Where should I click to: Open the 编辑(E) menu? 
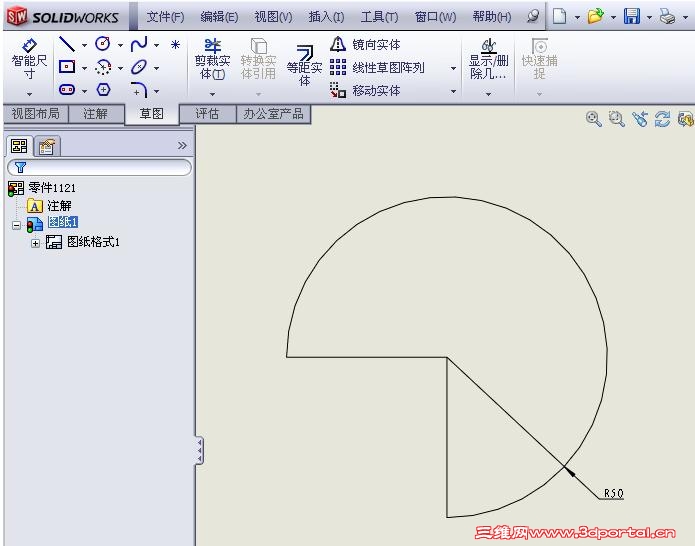[x=219, y=17]
